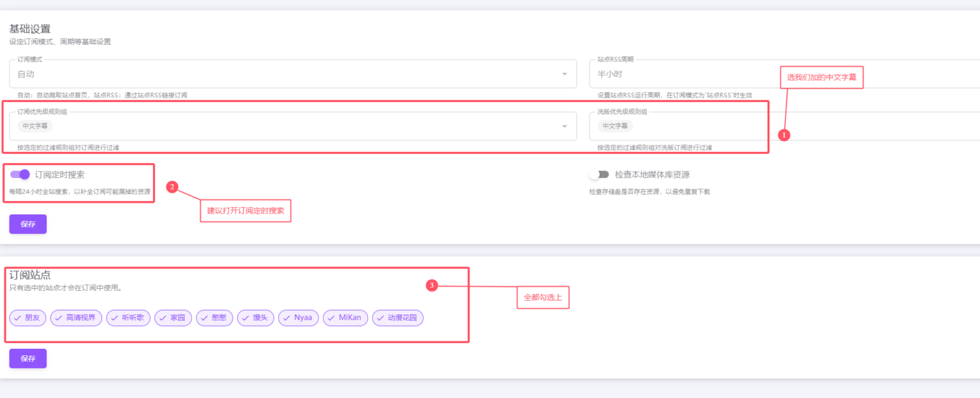Expand the 订阅优先级规则组 dropdown arrow
This screenshot has width=980, height=398.
coord(564,126)
